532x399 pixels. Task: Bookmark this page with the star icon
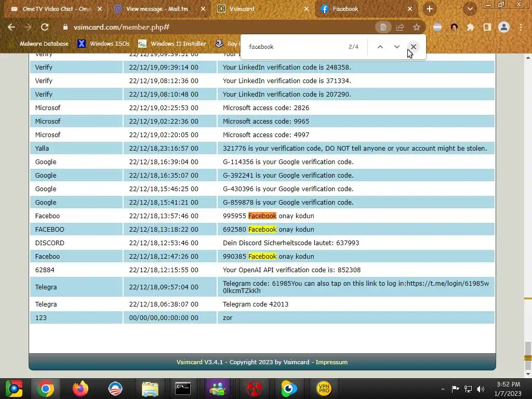pos(417,27)
